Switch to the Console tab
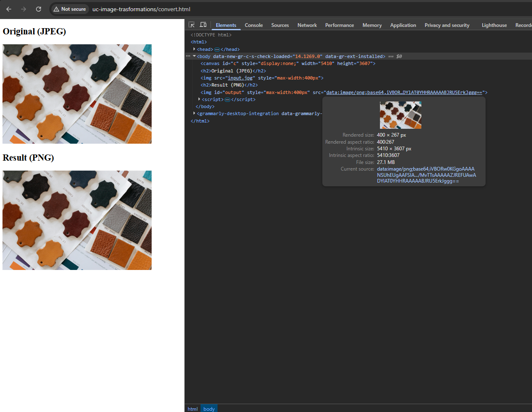Image resolution: width=532 pixels, height=412 pixels. [x=254, y=25]
